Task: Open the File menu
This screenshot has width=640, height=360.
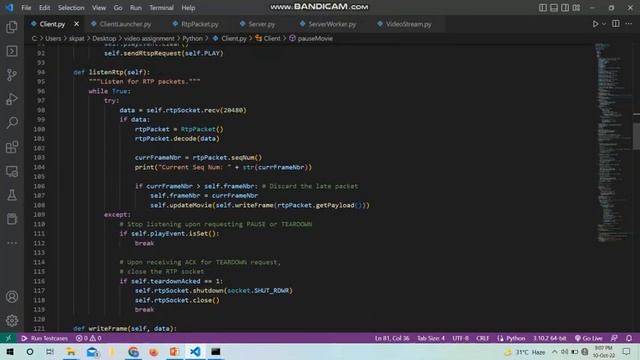Action: 26,8
